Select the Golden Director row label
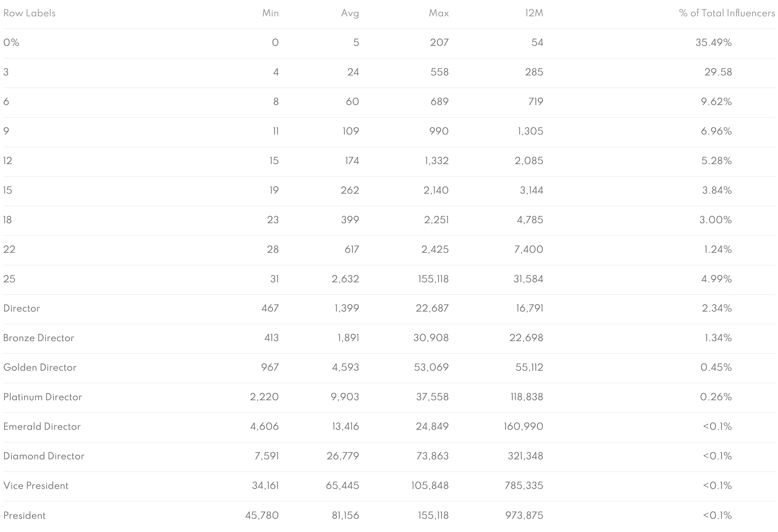The width and height of the screenshot is (778, 532). tap(40, 367)
